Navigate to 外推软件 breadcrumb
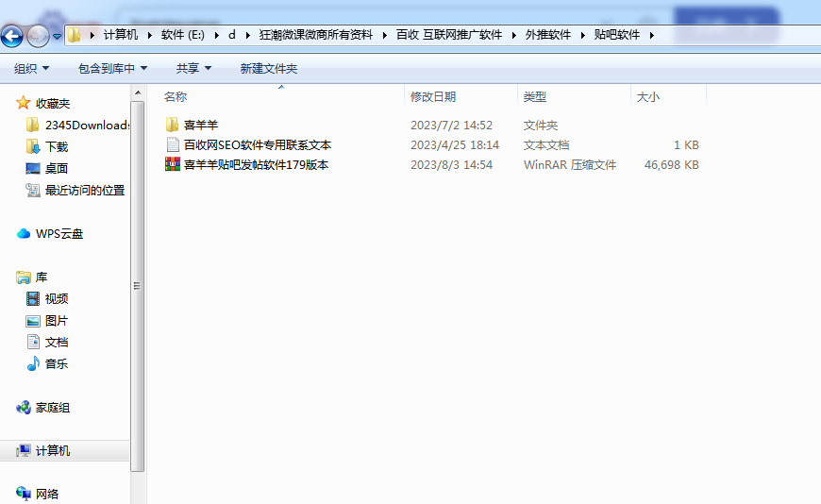The image size is (821, 504). tap(548, 35)
